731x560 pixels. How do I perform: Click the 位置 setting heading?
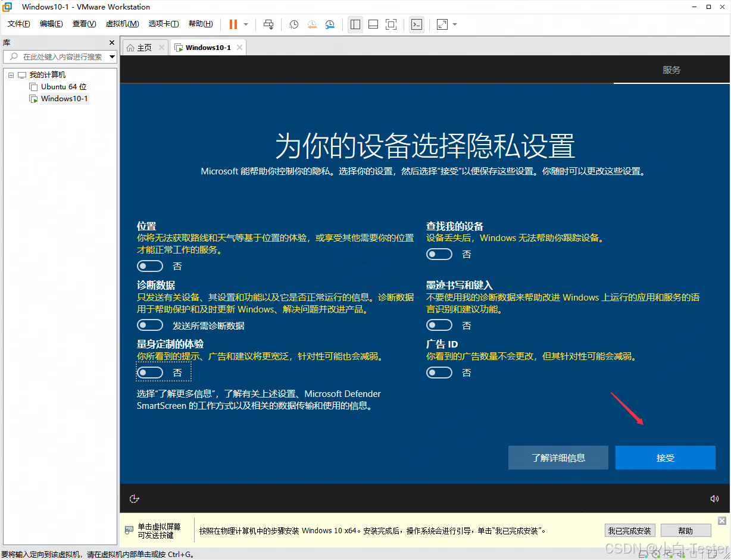146,226
